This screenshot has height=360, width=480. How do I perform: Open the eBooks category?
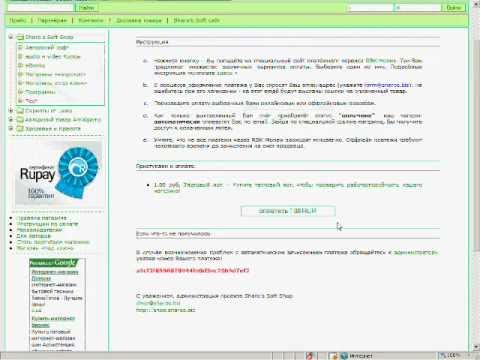pyautogui.click(x=35, y=65)
